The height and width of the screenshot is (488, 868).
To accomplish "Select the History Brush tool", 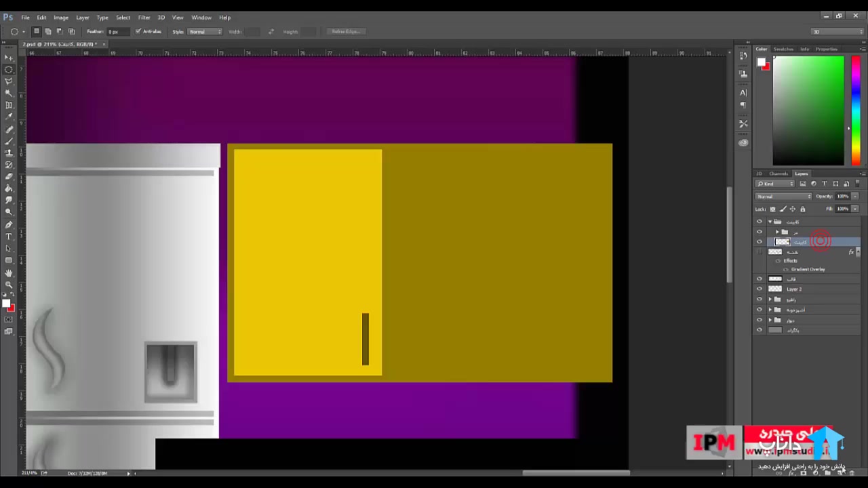I will (x=9, y=165).
